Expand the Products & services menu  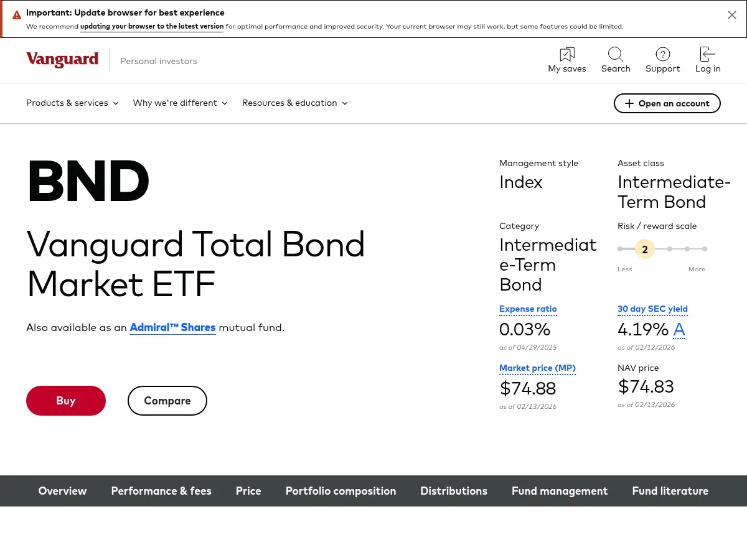point(72,103)
